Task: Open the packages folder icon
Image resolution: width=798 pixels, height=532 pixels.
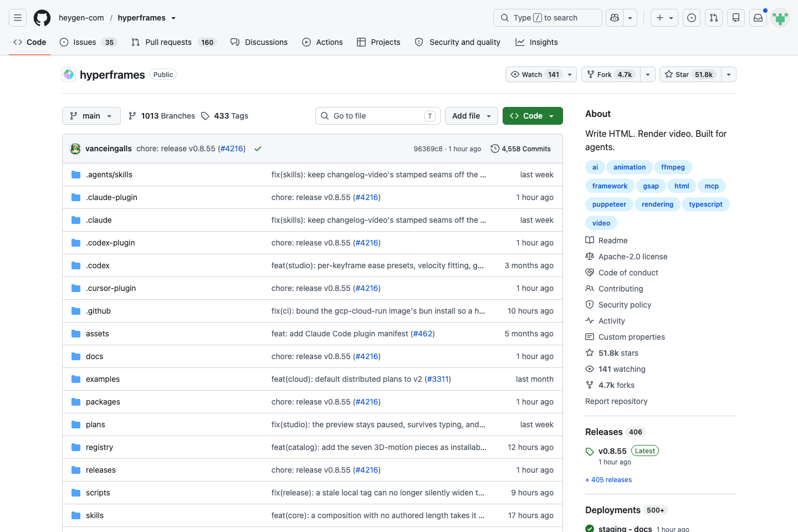Action: [76, 402]
